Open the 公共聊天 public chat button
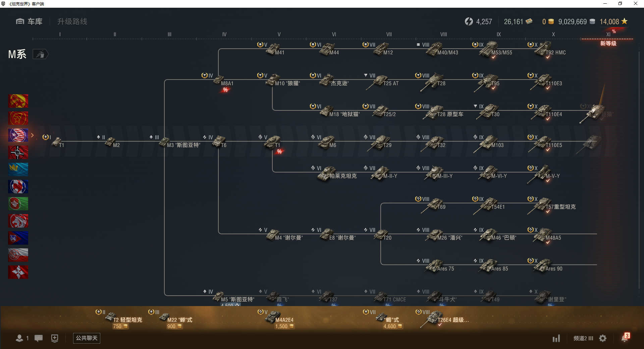This screenshot has height=349, width=644. (87, 338)
